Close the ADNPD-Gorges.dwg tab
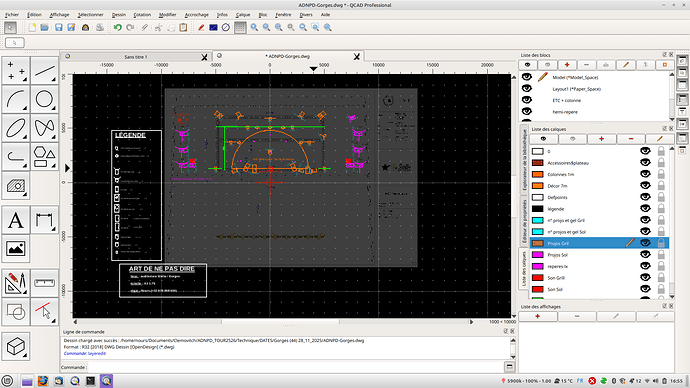 tap(356, 57)
